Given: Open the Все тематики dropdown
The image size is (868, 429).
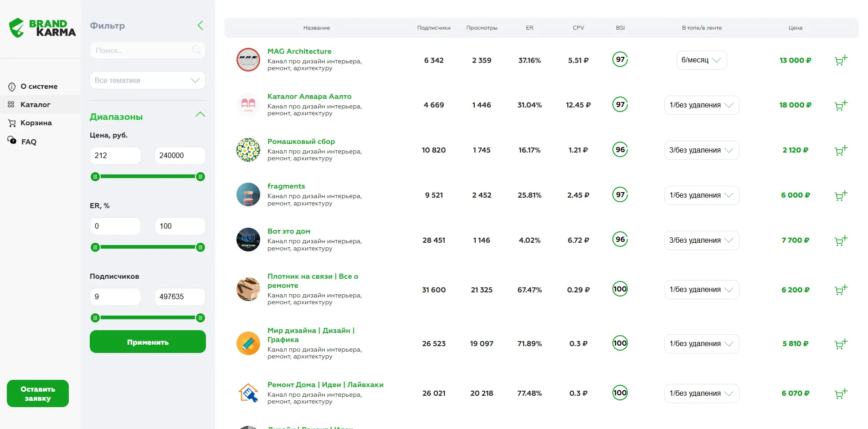Looking at the screenshot, I should point(148,80).
